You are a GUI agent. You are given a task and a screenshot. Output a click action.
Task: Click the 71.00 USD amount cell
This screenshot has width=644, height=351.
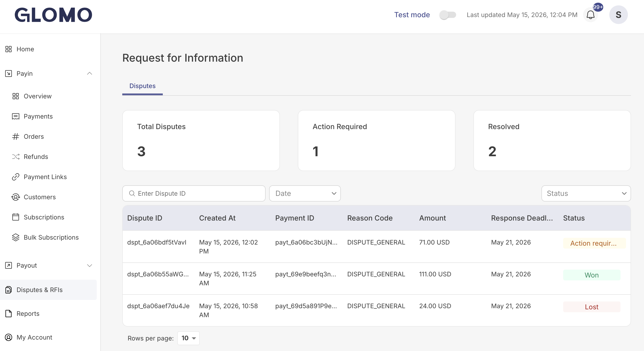434,243
